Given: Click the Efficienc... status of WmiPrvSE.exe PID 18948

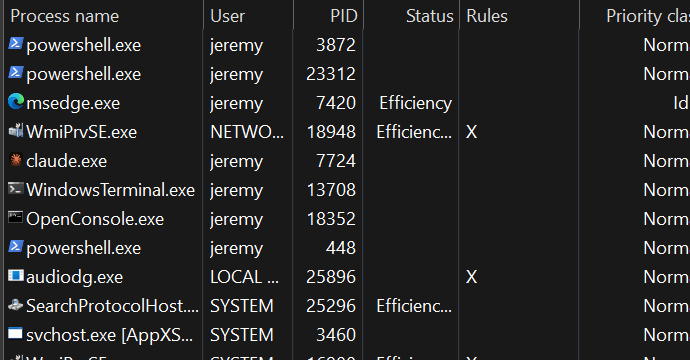Looking at the screenshot, I should [x=414, y=132].
